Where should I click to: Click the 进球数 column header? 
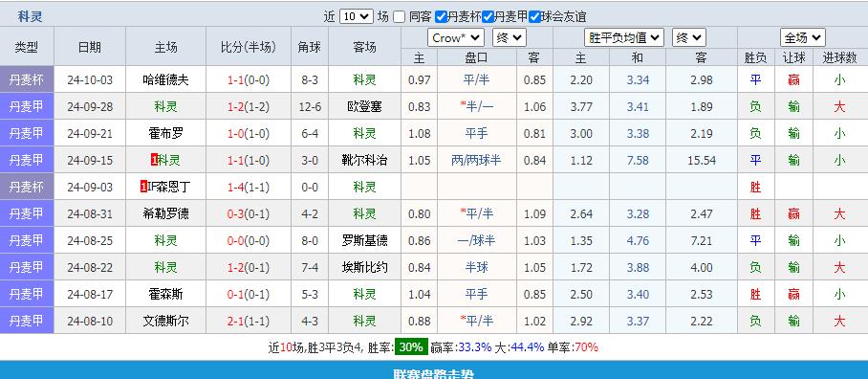[839, 57]
